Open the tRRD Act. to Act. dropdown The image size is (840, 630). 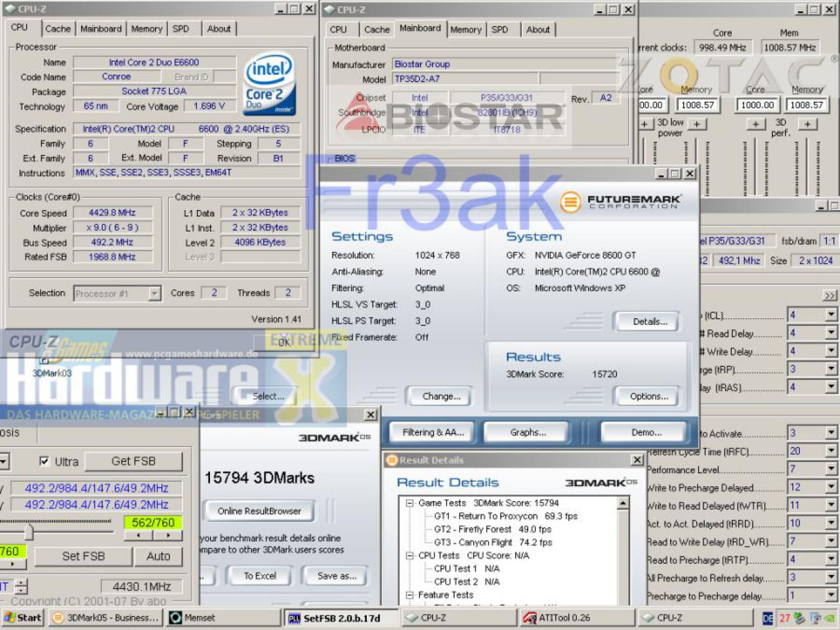[831, 524]
